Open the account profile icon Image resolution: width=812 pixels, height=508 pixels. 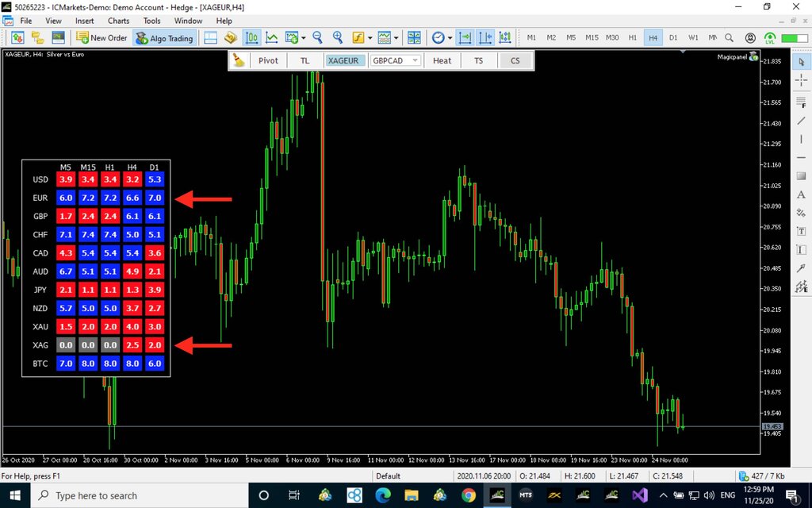(750, 38)
